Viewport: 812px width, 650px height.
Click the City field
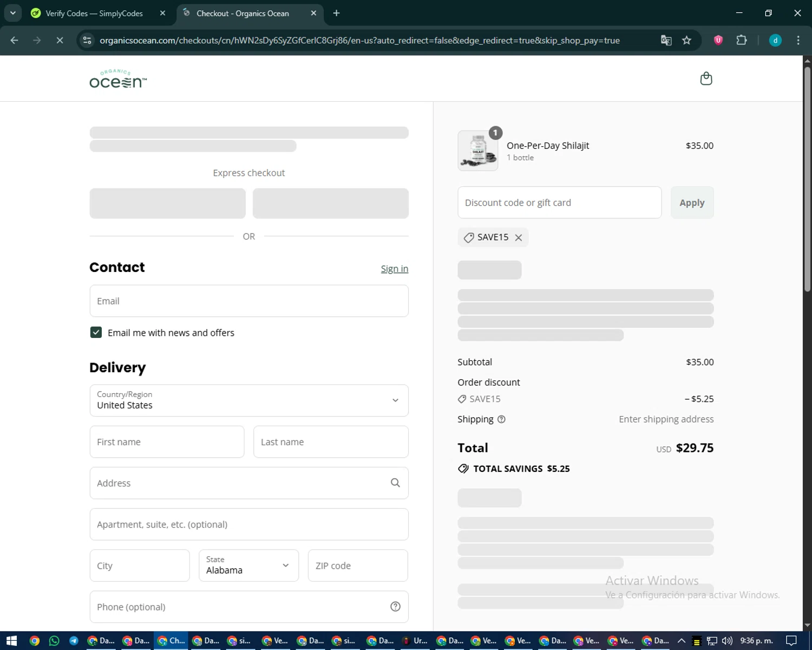coord(140,565)
